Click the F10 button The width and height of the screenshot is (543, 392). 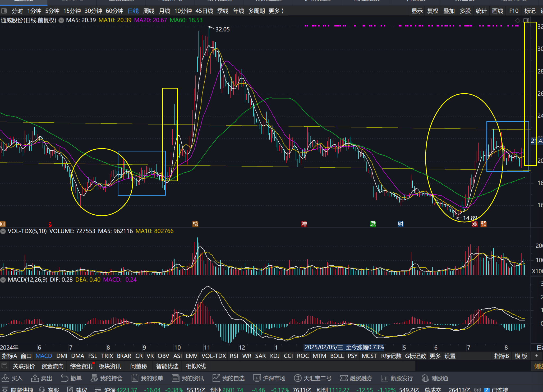click(514, 11)
